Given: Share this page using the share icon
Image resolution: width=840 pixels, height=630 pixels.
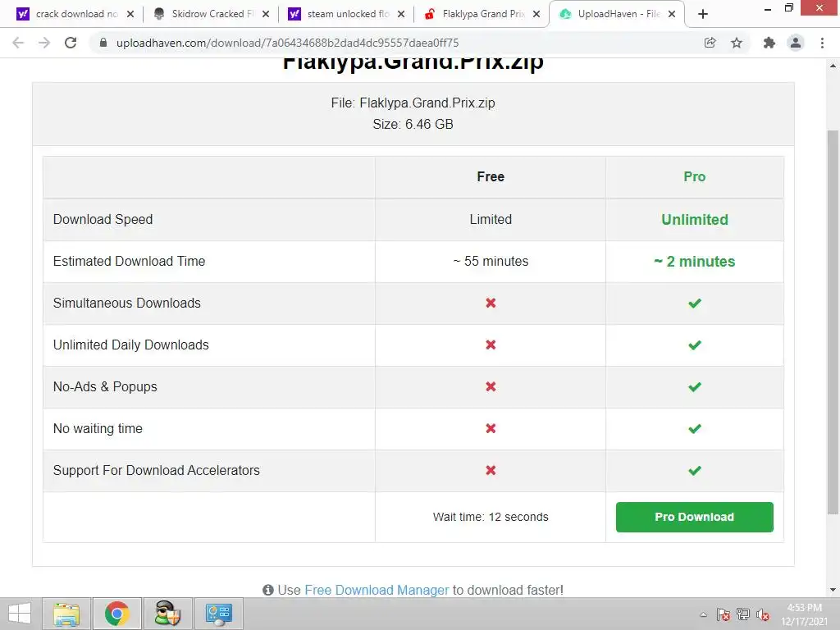Looking at the screenshot, I should [x=710, y=43].
